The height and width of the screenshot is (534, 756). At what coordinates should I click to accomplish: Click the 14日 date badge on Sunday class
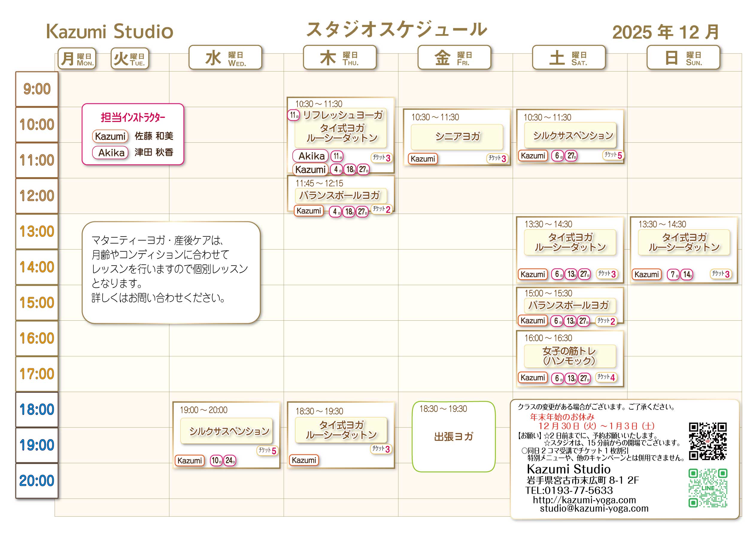click(x=687, y=274)
